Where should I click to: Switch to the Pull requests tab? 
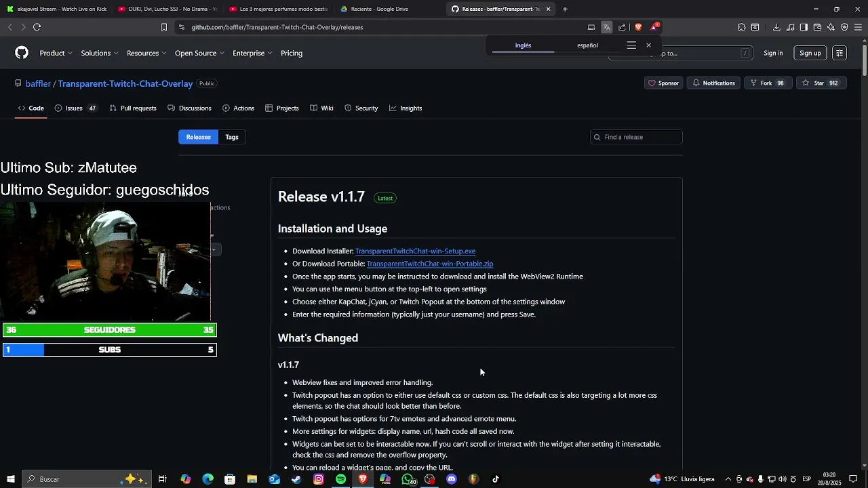(x=133, y=108)
